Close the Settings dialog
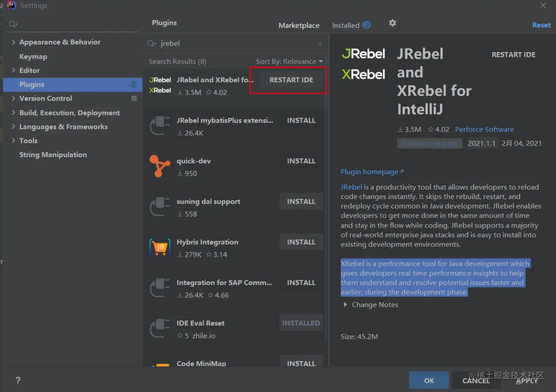This screenshot has width=556, height=392. (x=543, y=5)
